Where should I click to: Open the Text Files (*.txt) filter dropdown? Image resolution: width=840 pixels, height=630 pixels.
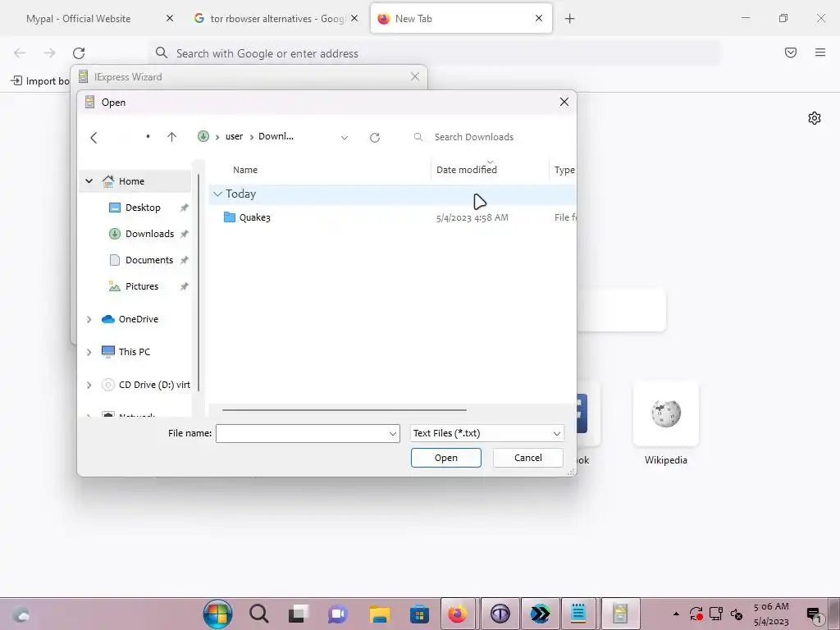(487, 433)
